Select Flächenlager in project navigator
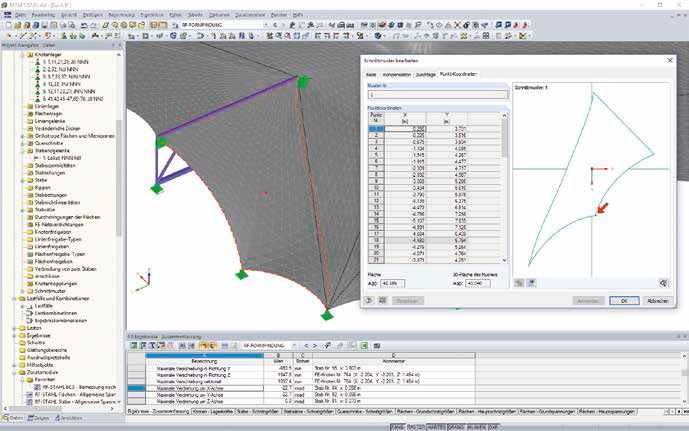This screenshot has width=689, height=431. click(x=47, y=114)
